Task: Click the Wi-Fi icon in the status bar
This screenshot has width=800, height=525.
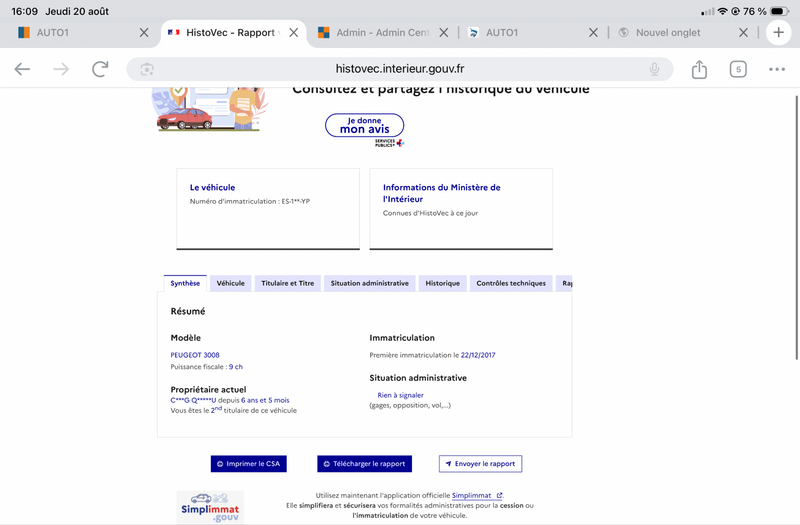Action: point(722,11)
